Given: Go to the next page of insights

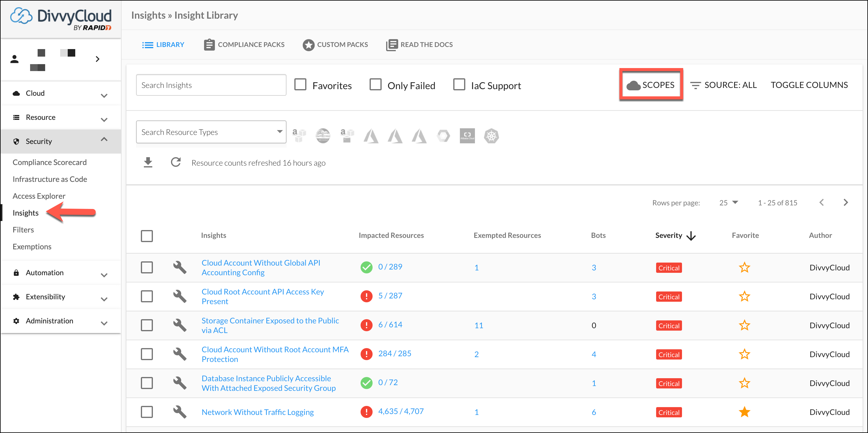Looking at the screenshot, I should point(845,202).
